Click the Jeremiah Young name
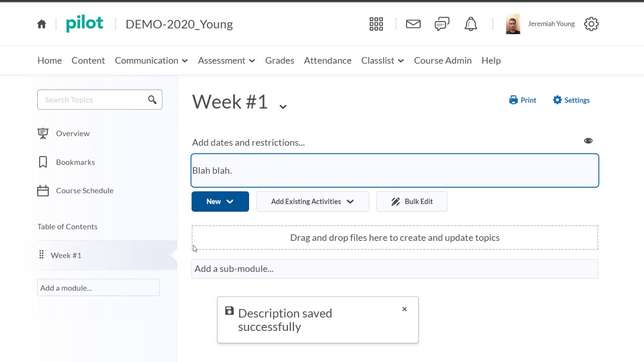644x362 pixels. (551, 24)
